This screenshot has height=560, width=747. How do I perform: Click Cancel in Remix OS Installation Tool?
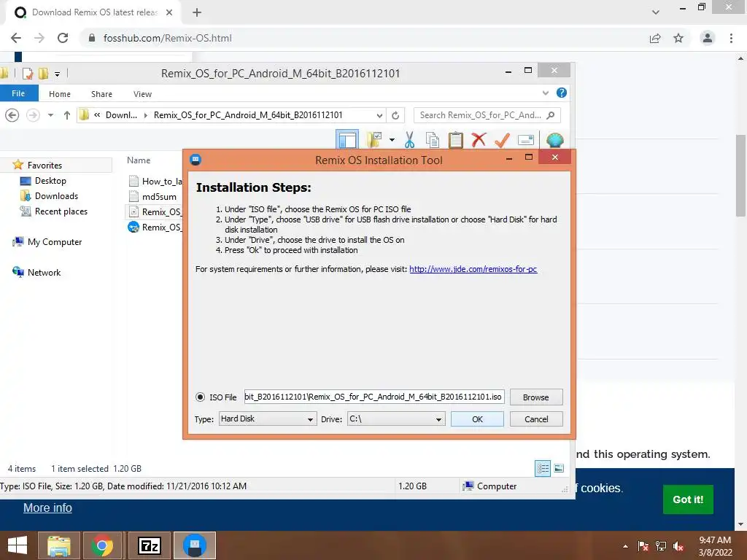click(536, 419)
